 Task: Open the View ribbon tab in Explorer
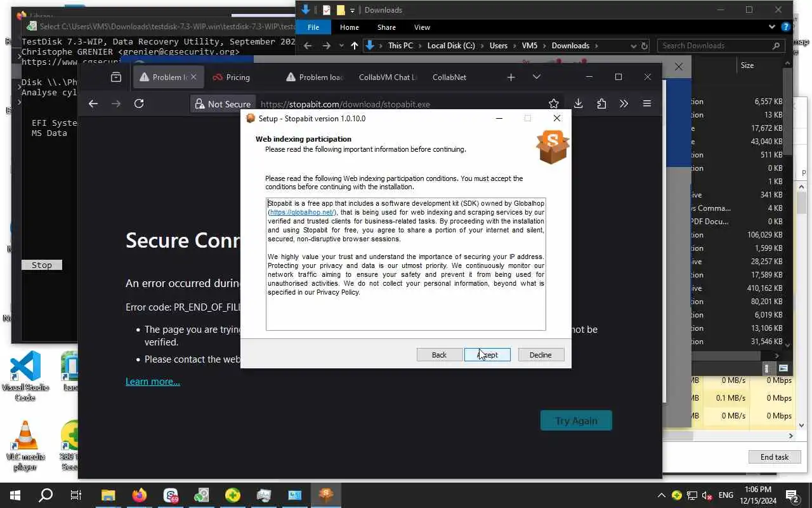(422, 27)
